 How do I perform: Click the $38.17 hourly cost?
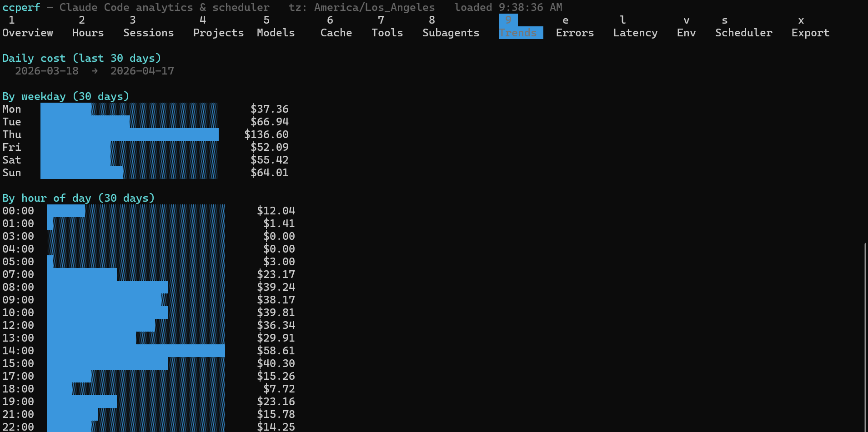(276, 300)
